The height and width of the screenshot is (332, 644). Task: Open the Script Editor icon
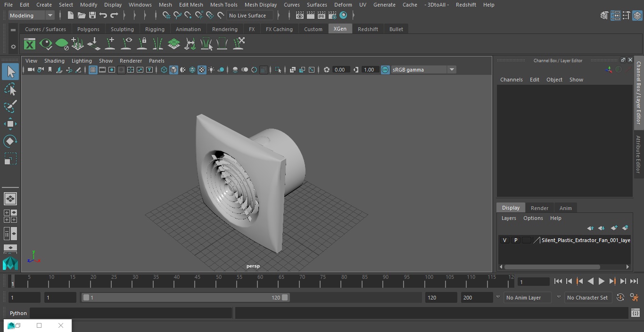(635, 313)
